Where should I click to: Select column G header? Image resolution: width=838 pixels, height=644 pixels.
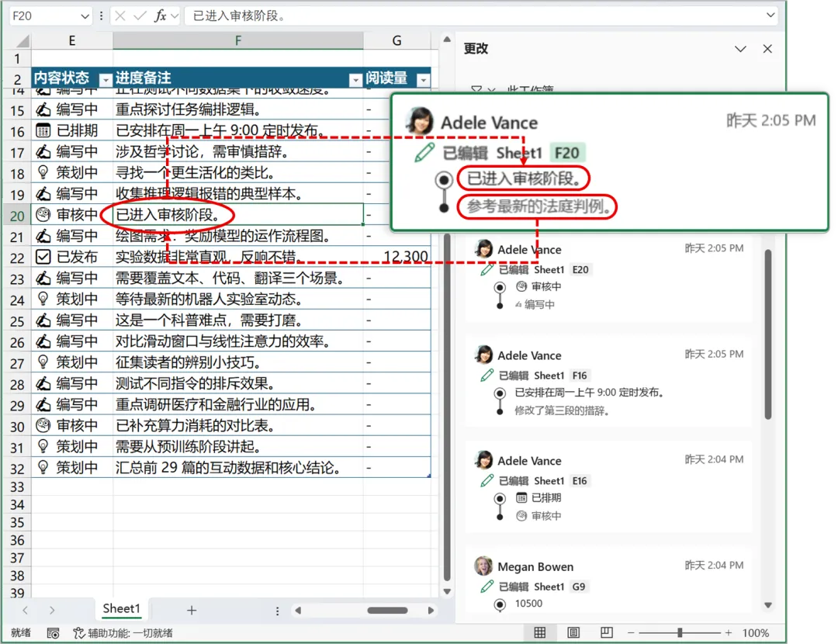click(x=396, y=40)
